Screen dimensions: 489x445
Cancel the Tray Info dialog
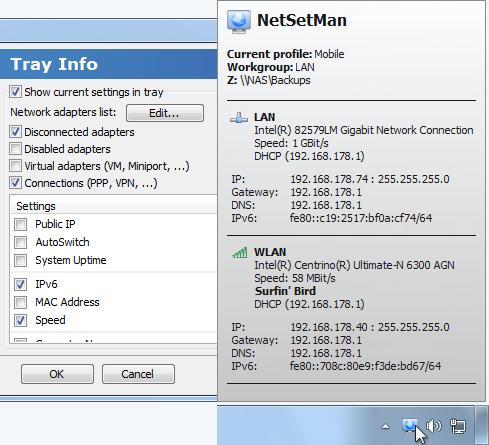[138, 374]
